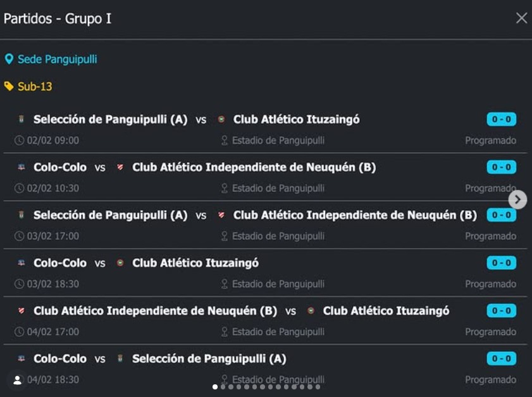This screenshot has height=397, width=532.
Task: Click the location pin icon beside Sede Panguipulli
Action: coord(9,60)
